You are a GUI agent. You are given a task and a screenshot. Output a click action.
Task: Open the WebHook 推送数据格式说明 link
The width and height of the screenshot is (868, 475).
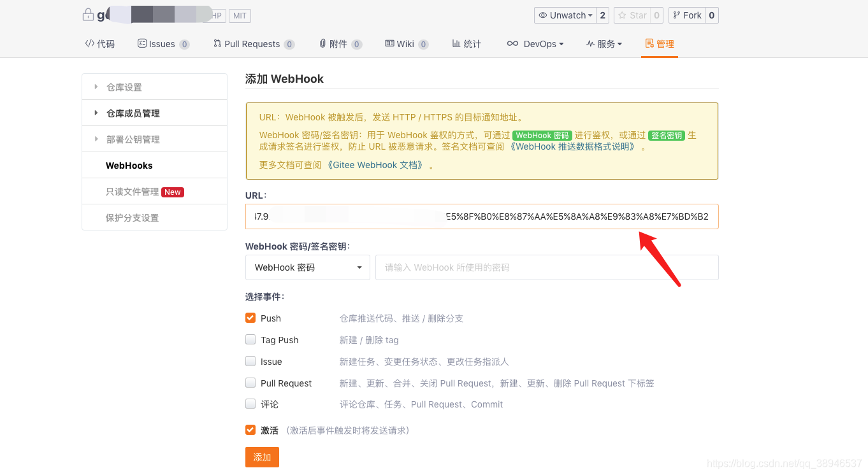click(572, 146)
